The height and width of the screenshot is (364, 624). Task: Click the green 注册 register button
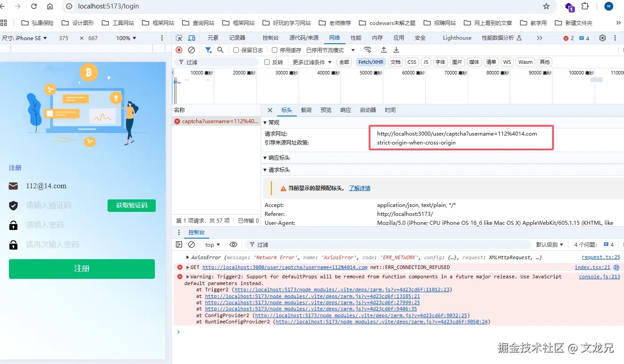click(82, 269)
